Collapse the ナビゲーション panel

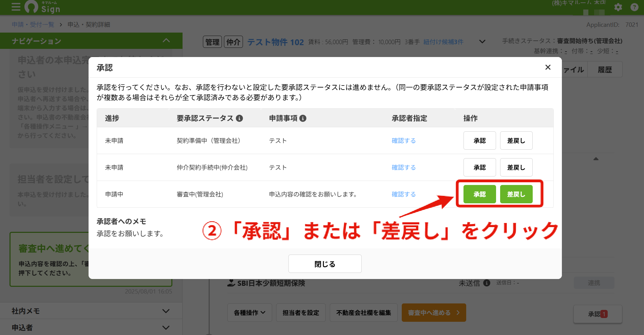(166, 40)
